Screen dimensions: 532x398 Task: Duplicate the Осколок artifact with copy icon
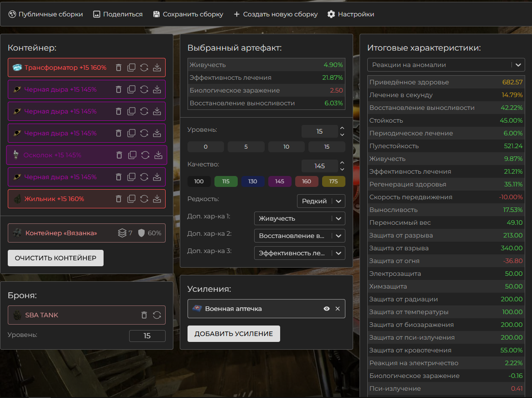pyautogui.click(x=132, y=155)
